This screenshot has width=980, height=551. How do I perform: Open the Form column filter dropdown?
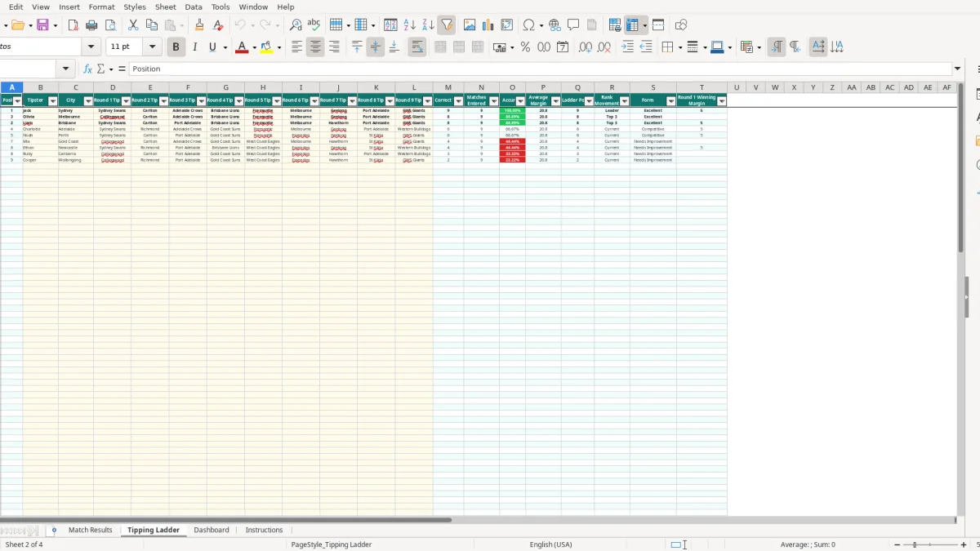click(671, 101)
